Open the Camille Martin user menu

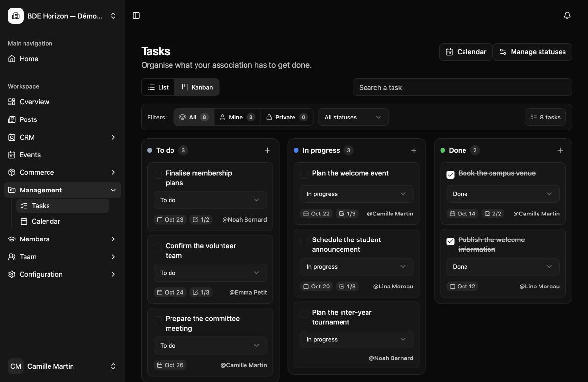62,366
